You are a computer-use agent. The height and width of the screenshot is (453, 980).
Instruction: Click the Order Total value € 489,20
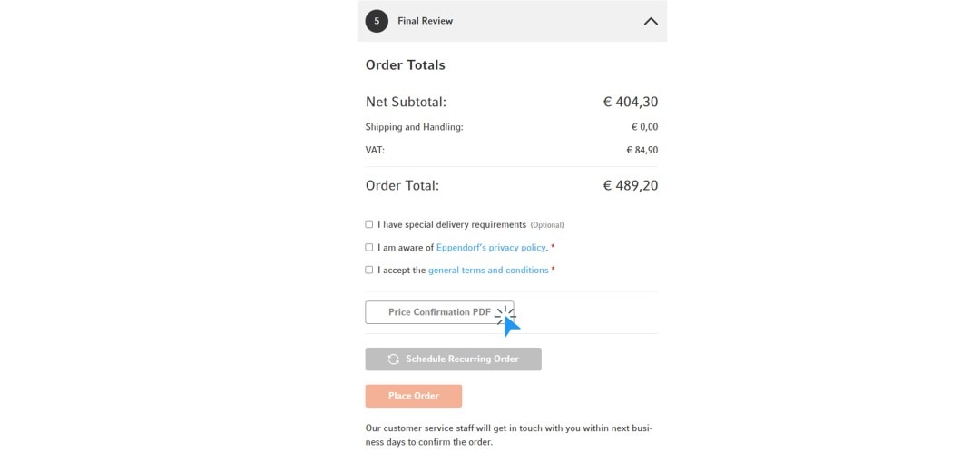tap(630, 186)
